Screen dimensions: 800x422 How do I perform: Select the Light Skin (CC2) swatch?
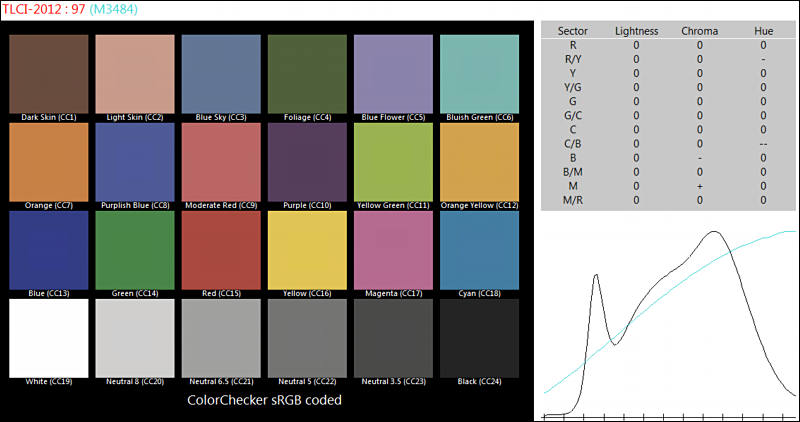134,73
